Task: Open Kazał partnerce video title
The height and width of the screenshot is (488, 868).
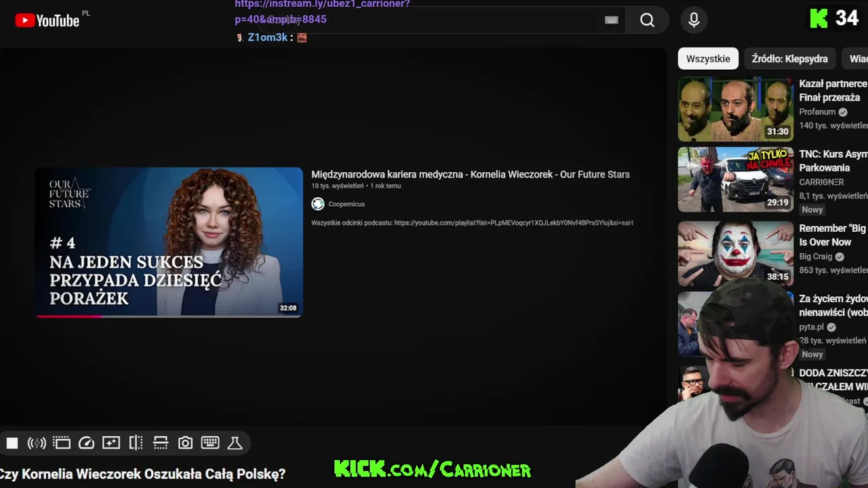Action: (x=833, y=90)
